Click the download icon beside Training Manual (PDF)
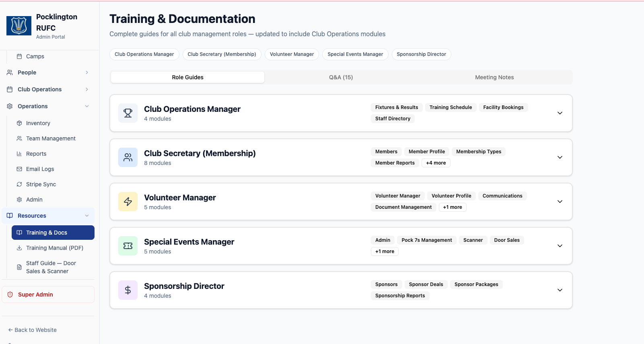The width and height of the screenshot is (644, 344). pyautogui.click(x=19, y=248)
